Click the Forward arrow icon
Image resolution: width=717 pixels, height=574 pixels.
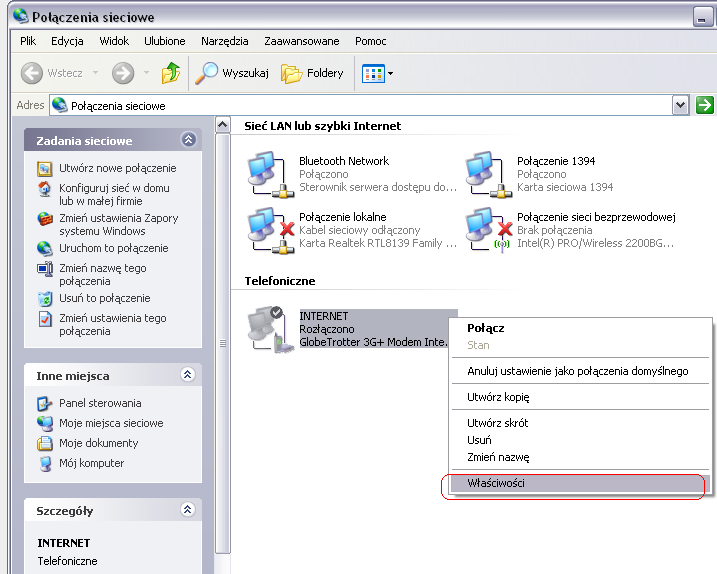[x=123, y=73]
